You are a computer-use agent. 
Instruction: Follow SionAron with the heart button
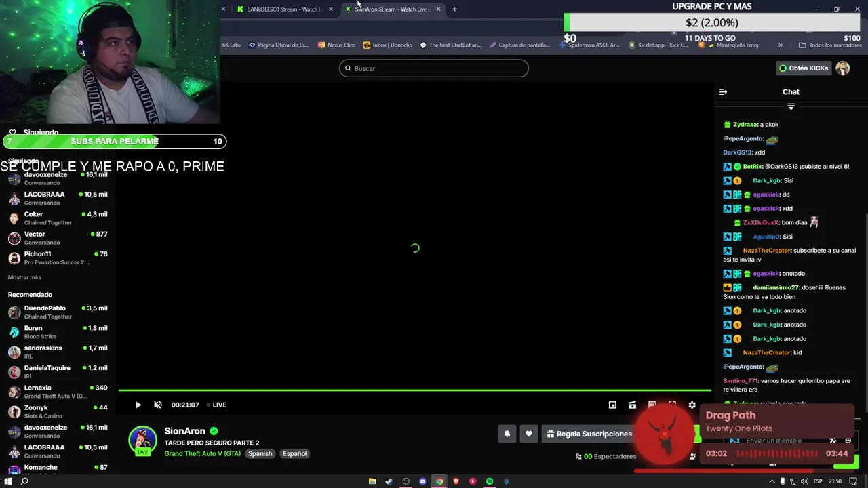tap(529, 434)
